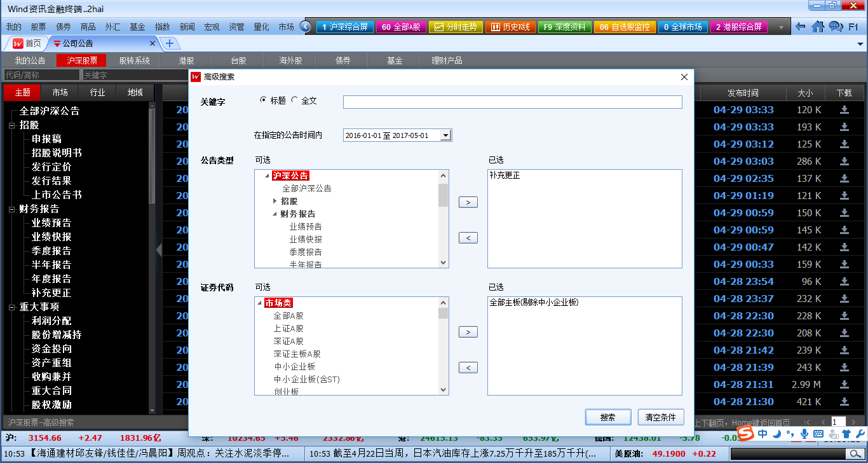Open the 分时走势 shortcut button
868x463 pixels.
coord(456,27)
